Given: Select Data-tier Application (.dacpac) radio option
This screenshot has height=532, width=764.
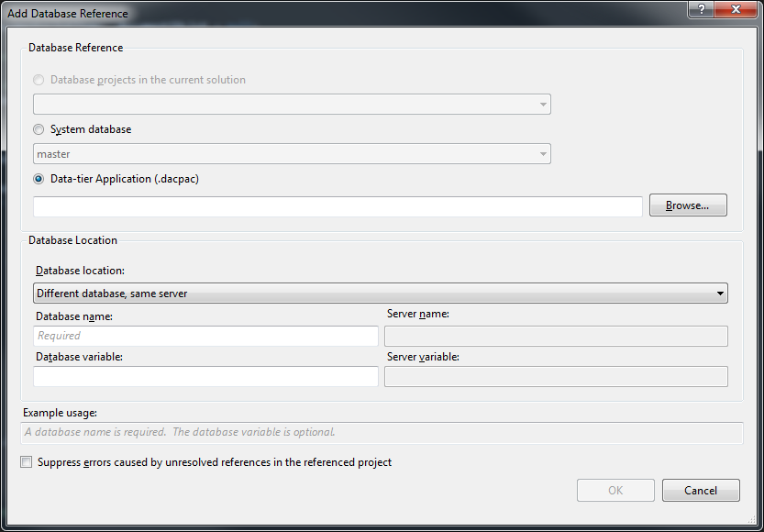Looking at the screenshot, I should 39,179.
